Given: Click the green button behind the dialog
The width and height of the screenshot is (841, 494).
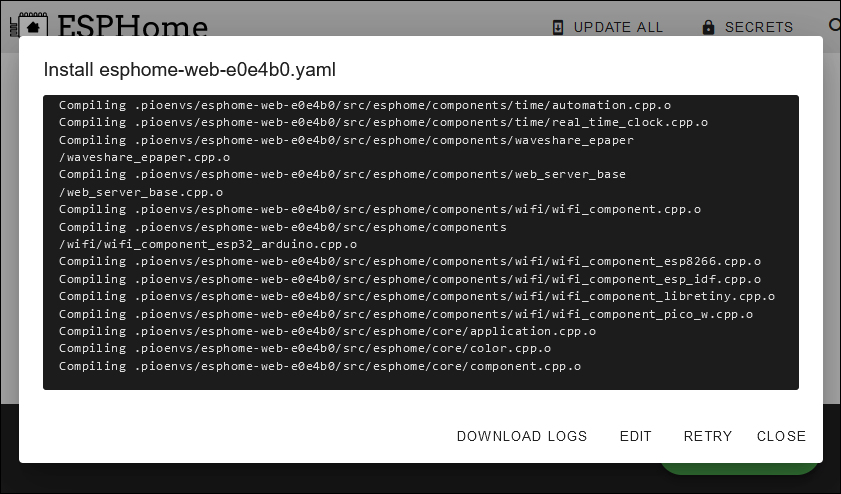Looking at the screenshot, I should (739, 469).
